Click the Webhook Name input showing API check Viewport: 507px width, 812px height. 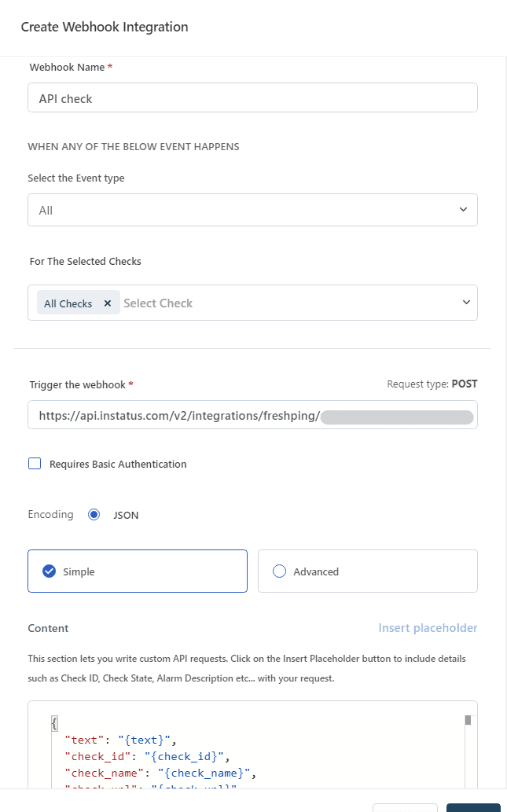tap(252, 97)
